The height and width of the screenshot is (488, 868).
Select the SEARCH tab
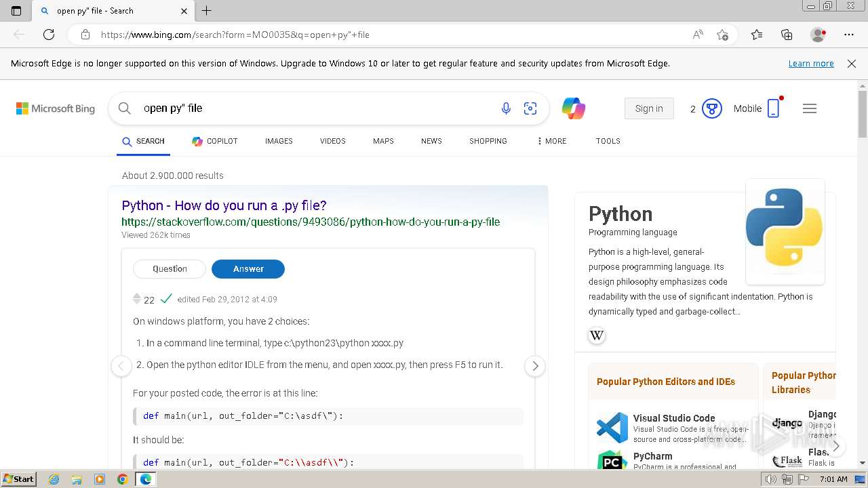pos(143,141)
